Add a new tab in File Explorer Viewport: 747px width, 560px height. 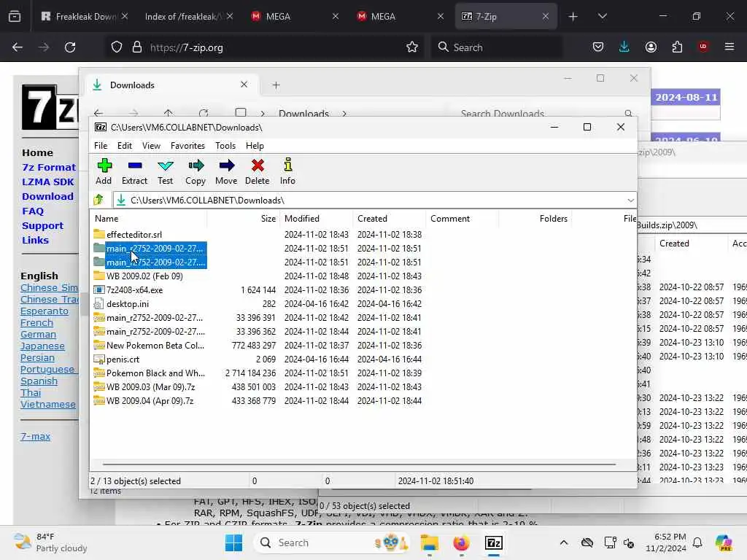[x=276, y=85]
